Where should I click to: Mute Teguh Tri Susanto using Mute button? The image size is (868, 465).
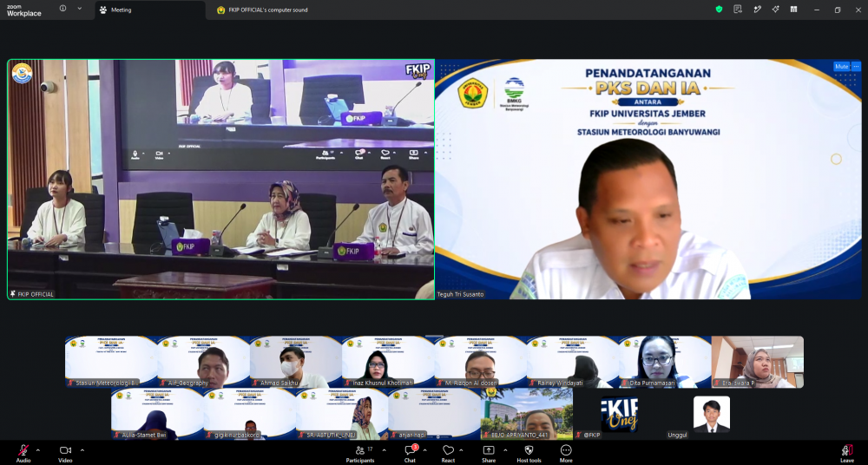(841, 67)
